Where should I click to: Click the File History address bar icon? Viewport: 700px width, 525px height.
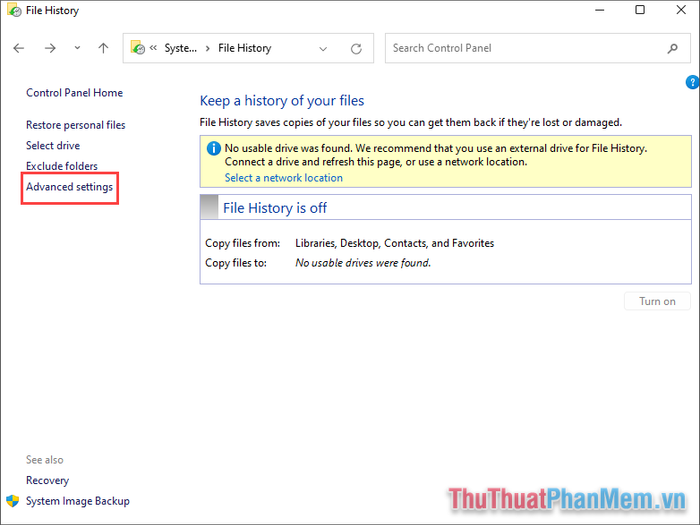(138, 47)
